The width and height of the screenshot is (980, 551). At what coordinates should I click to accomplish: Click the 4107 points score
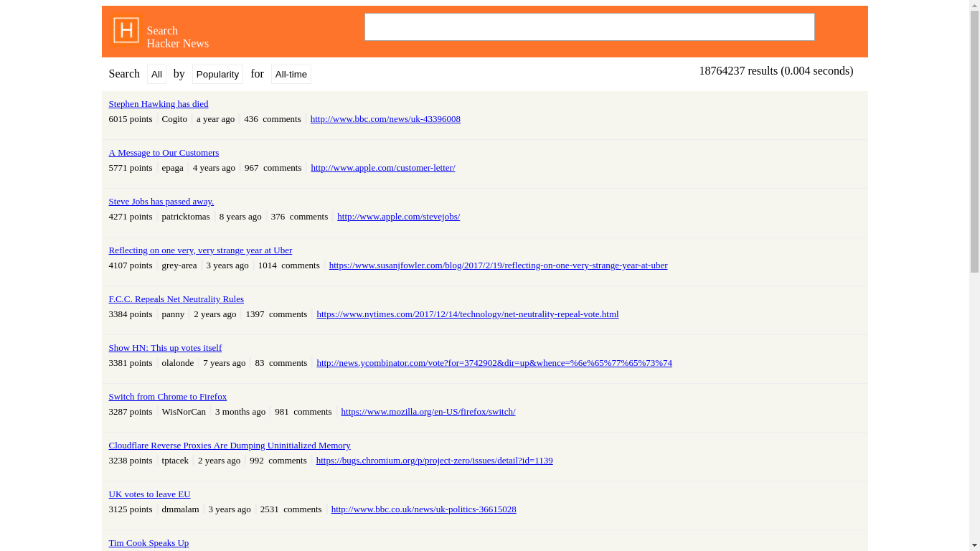click(131, 265)
